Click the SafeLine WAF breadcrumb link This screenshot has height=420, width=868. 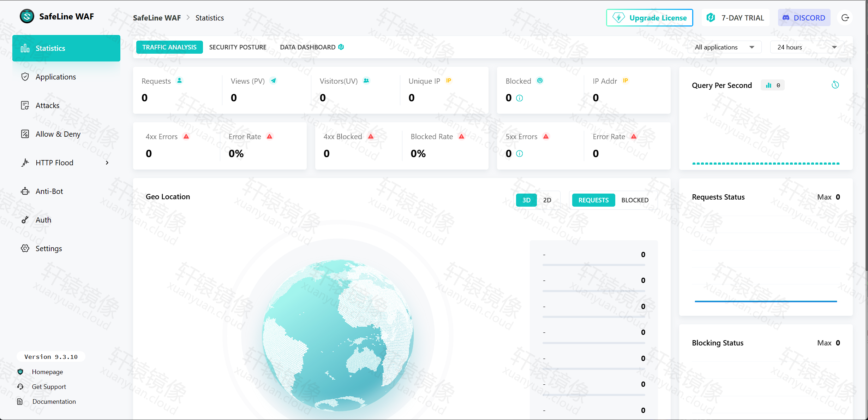pos(157,18)
